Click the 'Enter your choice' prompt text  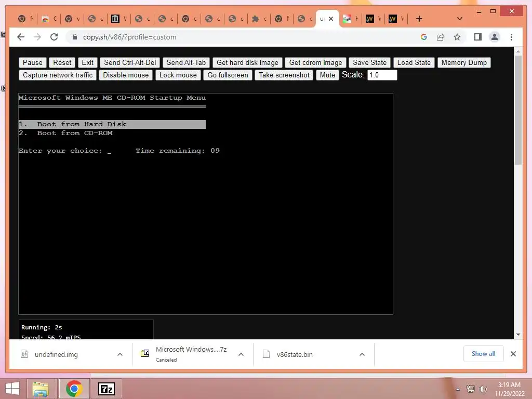(60, 151)
